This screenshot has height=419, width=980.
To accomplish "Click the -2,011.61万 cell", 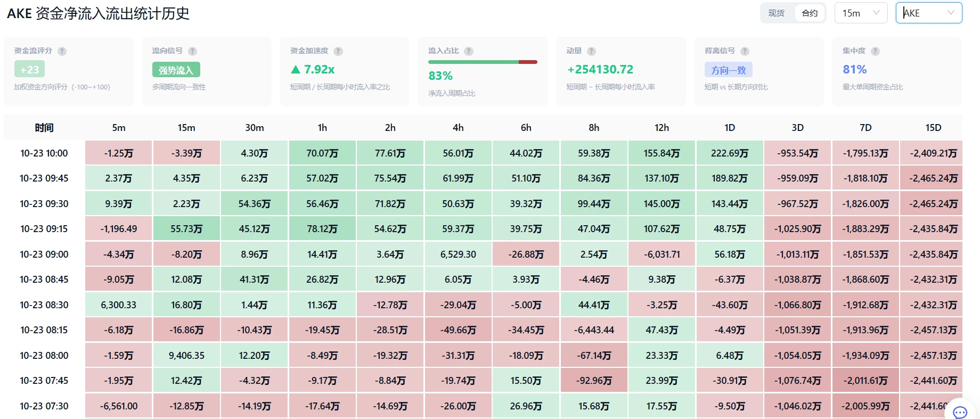I will tap(865, 381).
